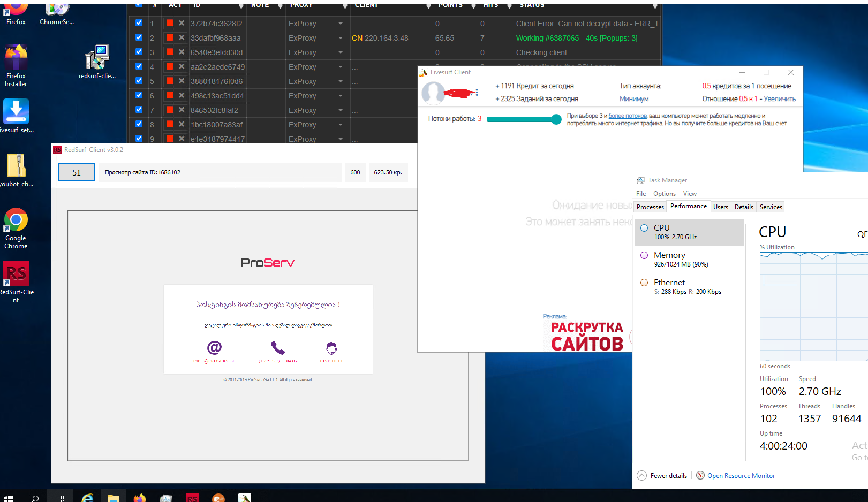868x502 pixels.
Task: Adjust the Потоки работы threads slider handle
Action: [556, 119]
